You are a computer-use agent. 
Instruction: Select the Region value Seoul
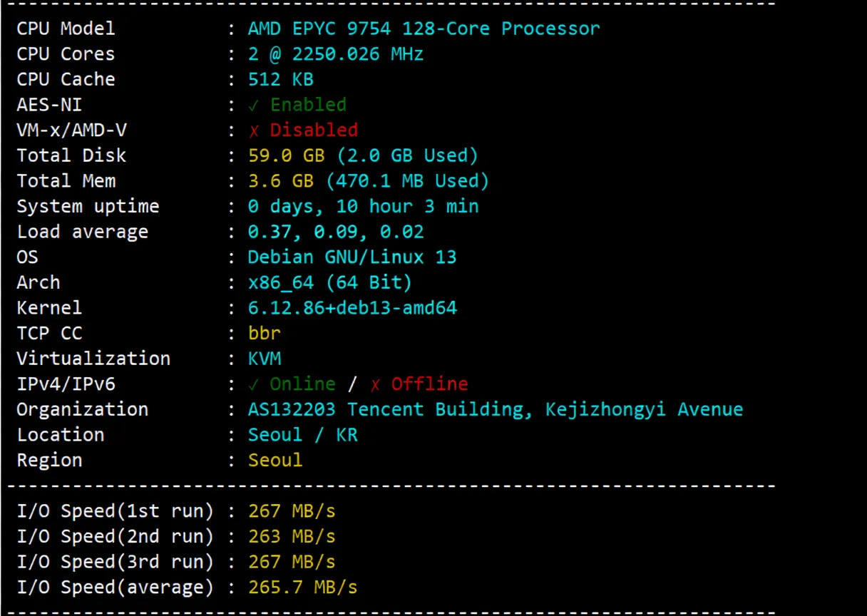click(x=275, y=461)
